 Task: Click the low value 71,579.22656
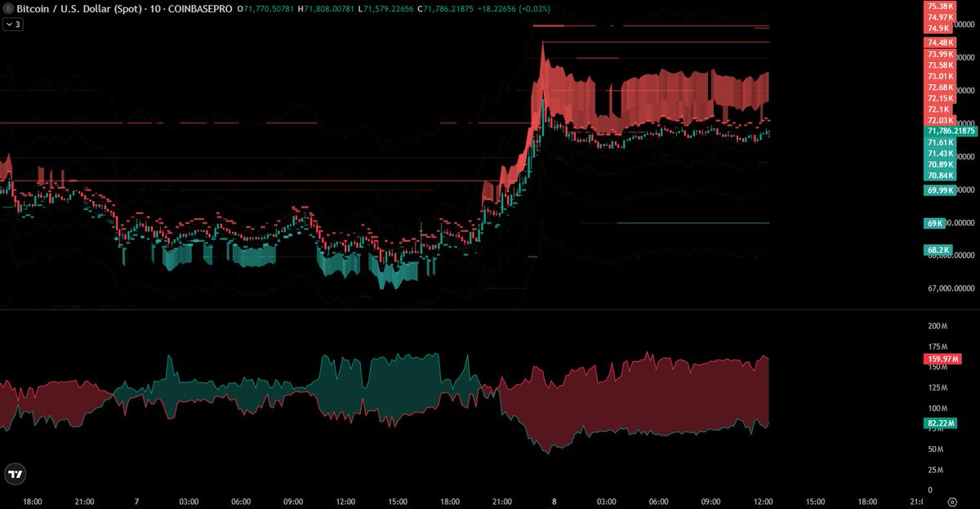click(x=387, y=8)
